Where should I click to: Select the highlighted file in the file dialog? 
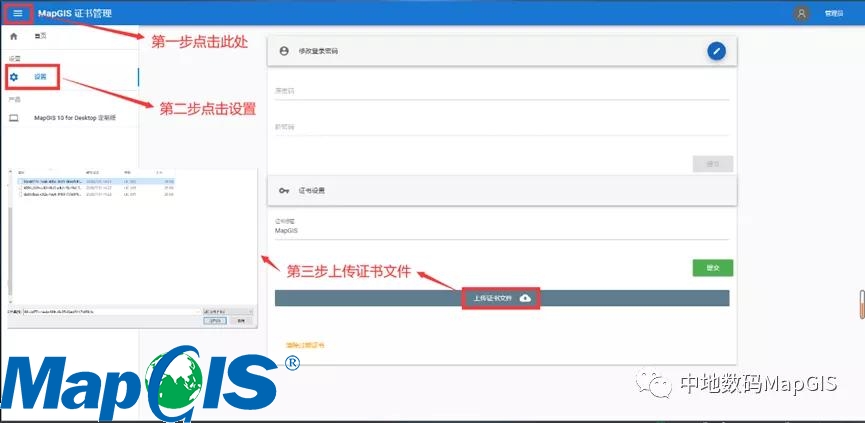click(95, 181)
